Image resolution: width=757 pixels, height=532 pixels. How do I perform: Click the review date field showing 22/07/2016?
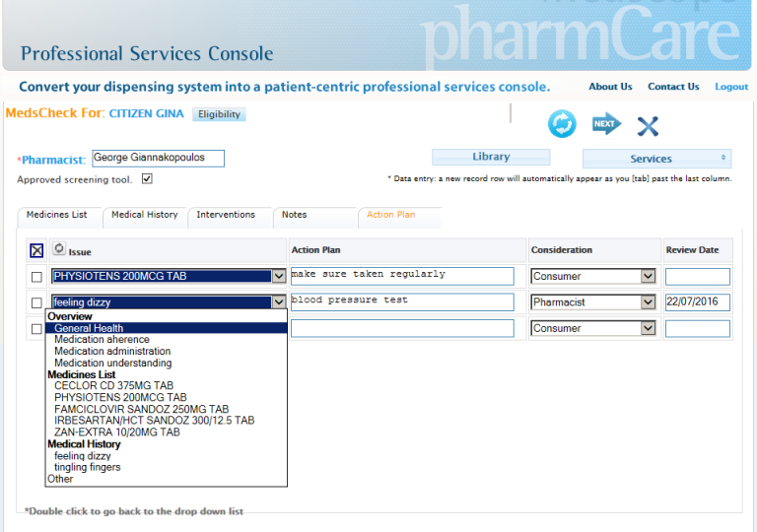[698, 302]
